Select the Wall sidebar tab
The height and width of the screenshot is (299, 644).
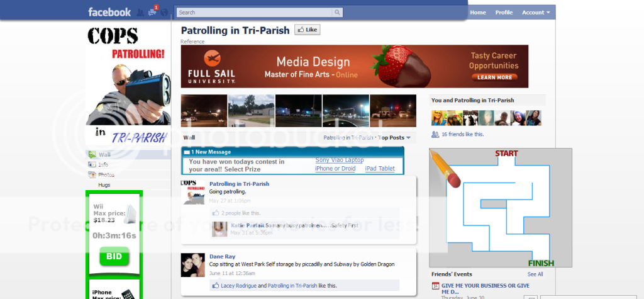(x=104, y=155)
